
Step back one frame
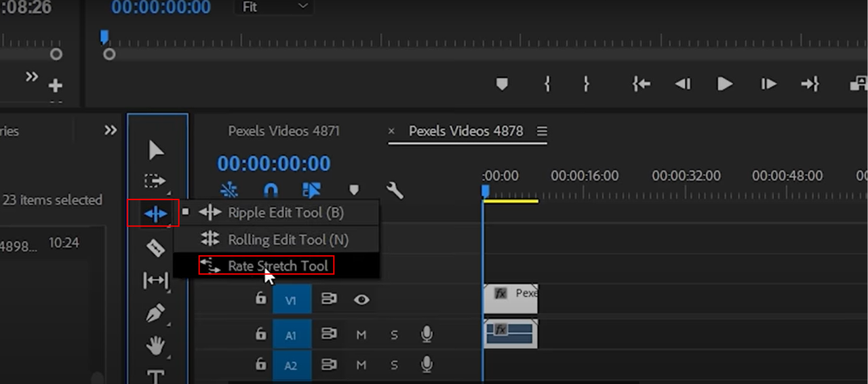click(682, 84)
